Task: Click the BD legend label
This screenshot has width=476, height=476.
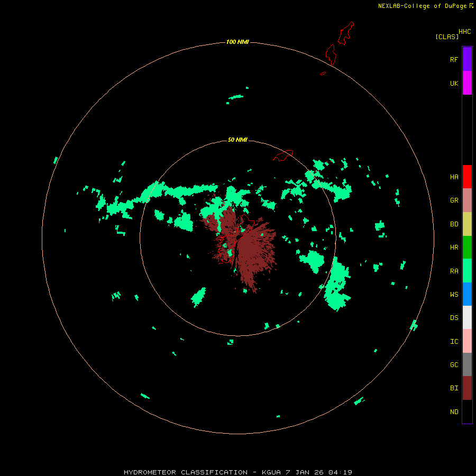Action: click(x=454, y=224)
